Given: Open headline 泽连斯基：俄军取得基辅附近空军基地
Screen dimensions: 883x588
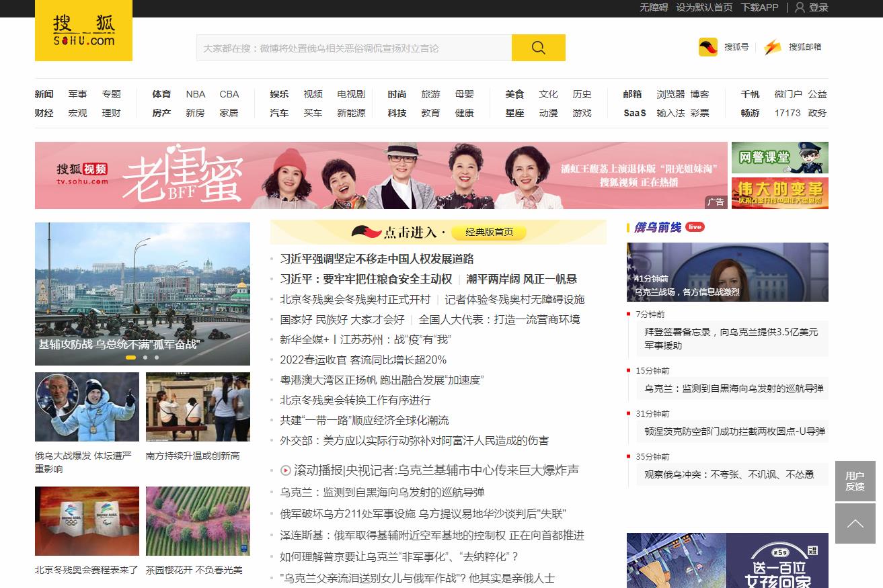Looking at the screenshot, I should (432, 536).
